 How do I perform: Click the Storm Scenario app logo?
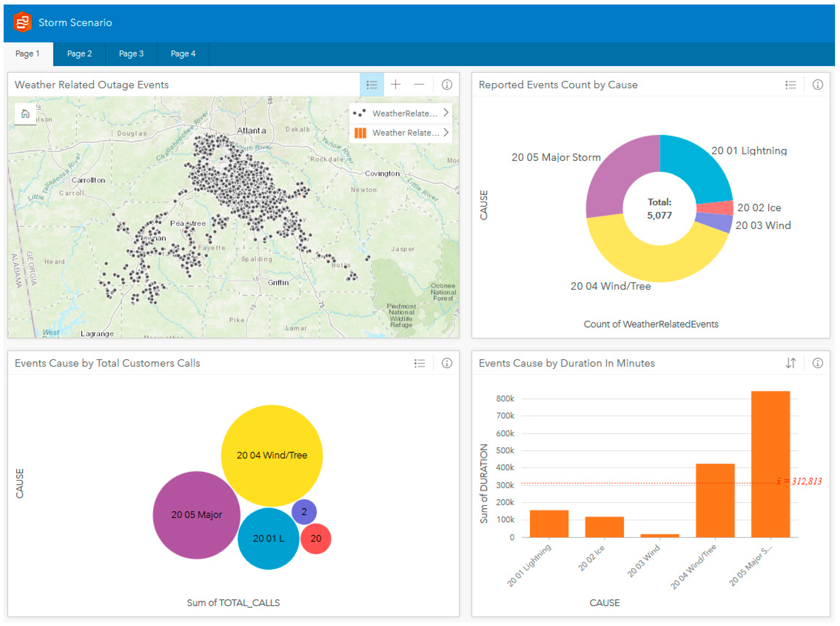pos(22,22)
